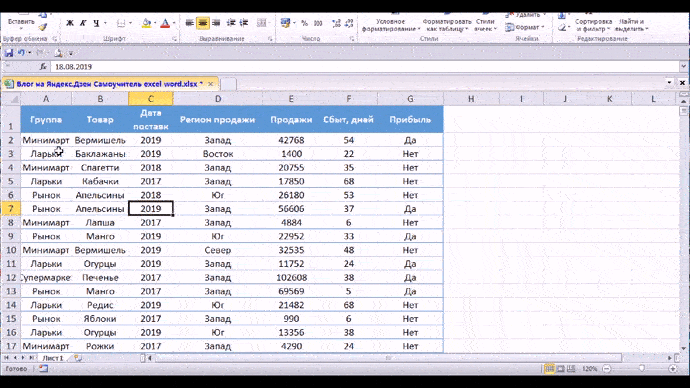Switch to workbook tab Самоучитель excel word.xlsx
Viewport: 690px width, 388px height.
click(110, 84)
